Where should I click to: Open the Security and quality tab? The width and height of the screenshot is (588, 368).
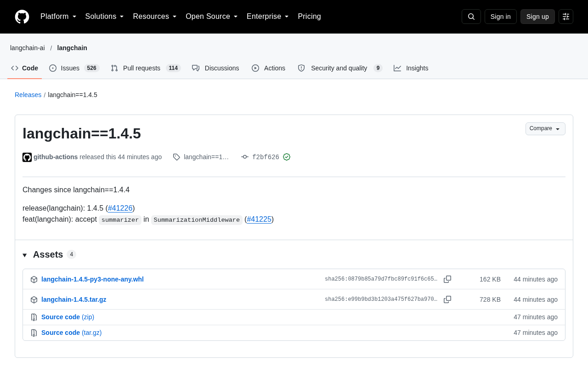[340, 68]
